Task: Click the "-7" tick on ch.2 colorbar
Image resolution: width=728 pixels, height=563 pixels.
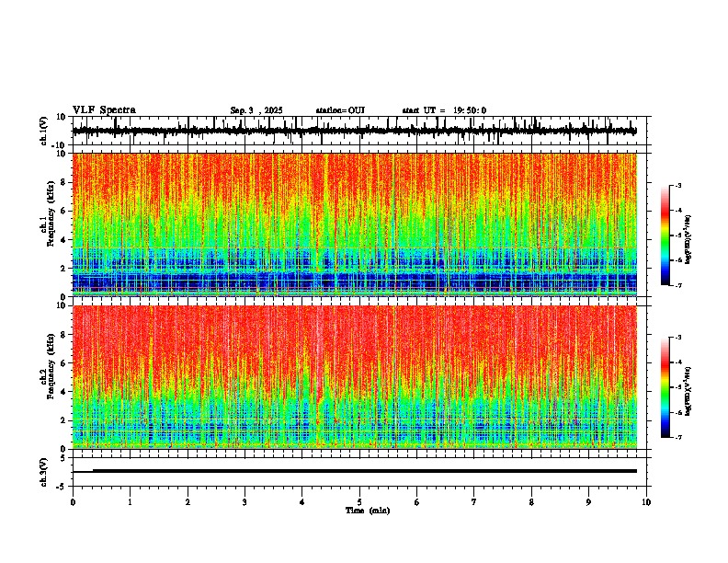Action: click(678, 437)
